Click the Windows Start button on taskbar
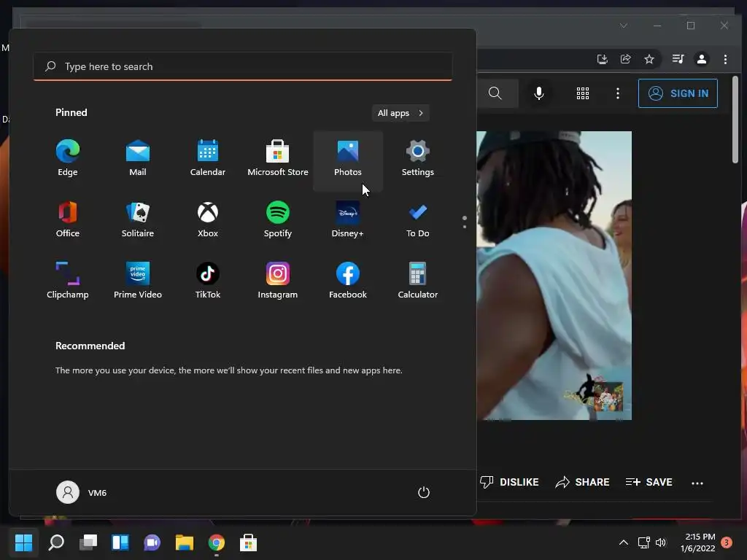 pos(23,542)
